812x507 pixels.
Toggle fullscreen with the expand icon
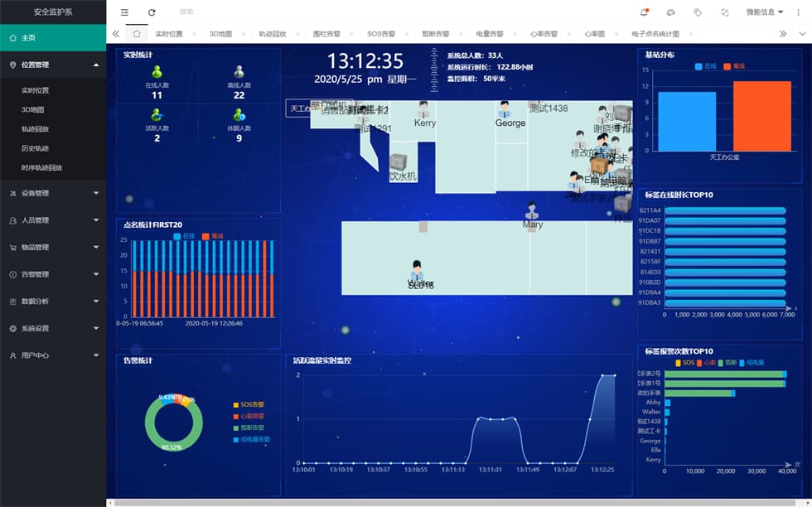725,12
